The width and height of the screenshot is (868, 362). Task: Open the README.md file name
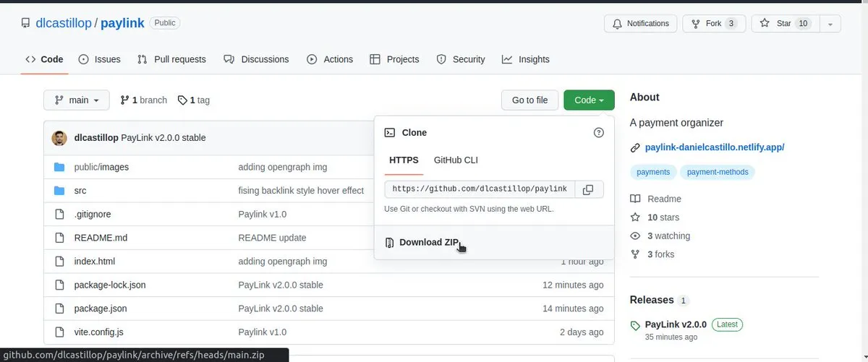(x=101, y=238)
